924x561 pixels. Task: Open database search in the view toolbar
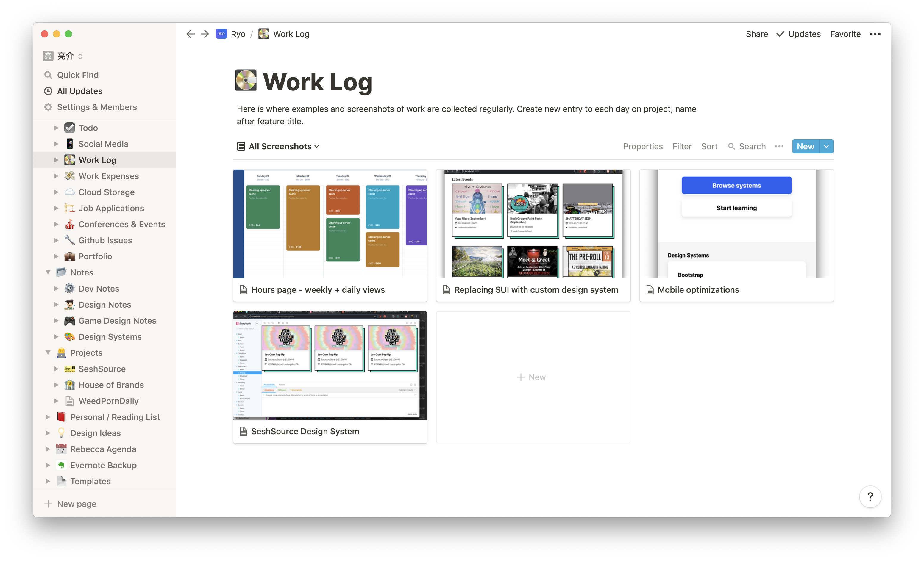click(x=747, y=146)
